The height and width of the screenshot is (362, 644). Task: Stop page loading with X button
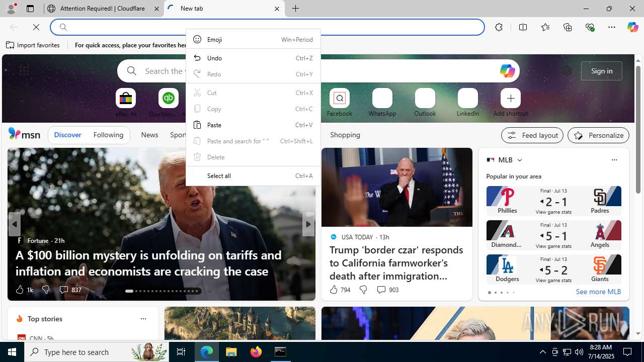(x=36, y=27)
